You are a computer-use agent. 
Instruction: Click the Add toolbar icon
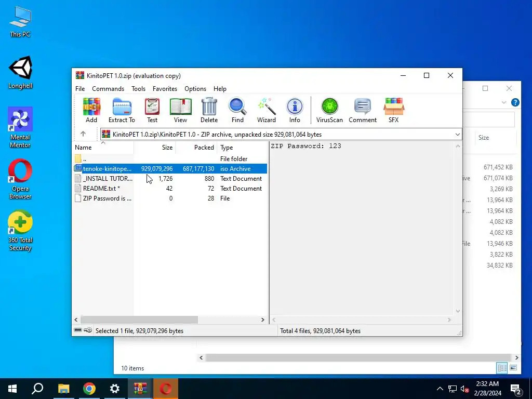click(x=91, y=110)
